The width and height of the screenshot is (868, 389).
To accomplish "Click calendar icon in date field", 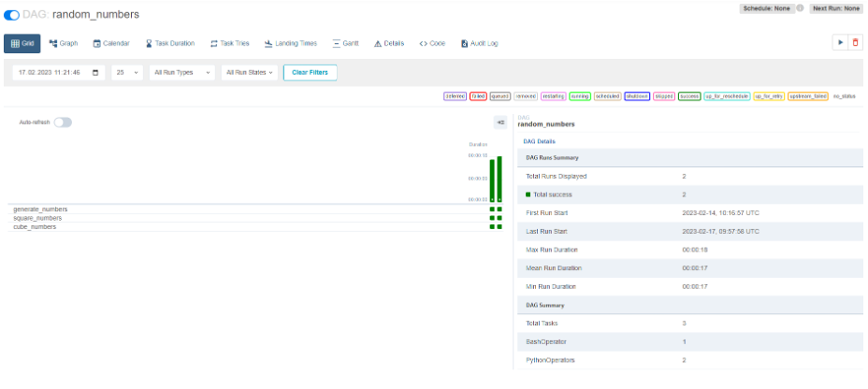I will click(x=94, y=72).
